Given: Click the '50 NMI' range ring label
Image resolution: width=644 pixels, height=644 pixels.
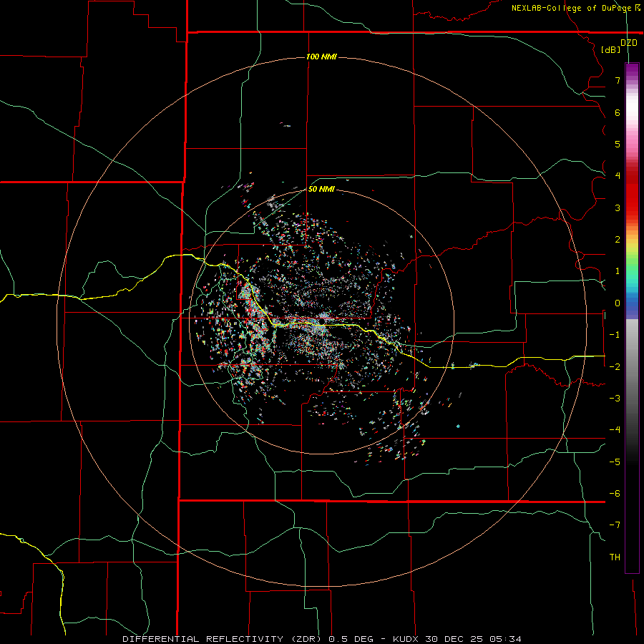Looking at the screenshot, I should click(x=321, y=189).
